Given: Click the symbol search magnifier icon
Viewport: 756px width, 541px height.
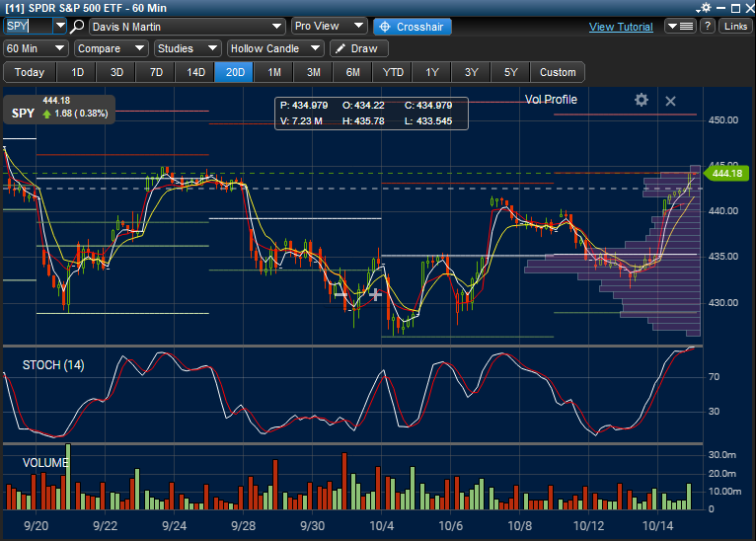Looking at the screenshot, I should point(77,27).
